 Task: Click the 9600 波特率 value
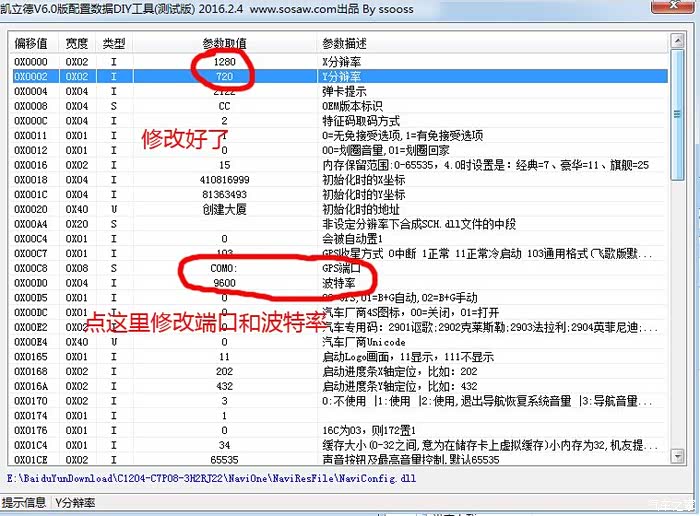pyautogui.click(x=224, y=283)
